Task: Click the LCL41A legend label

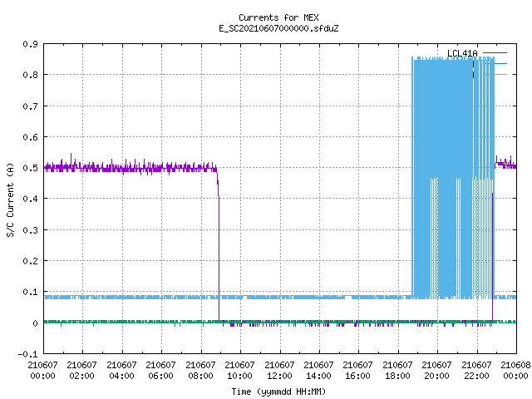Action: click(462, 53)
